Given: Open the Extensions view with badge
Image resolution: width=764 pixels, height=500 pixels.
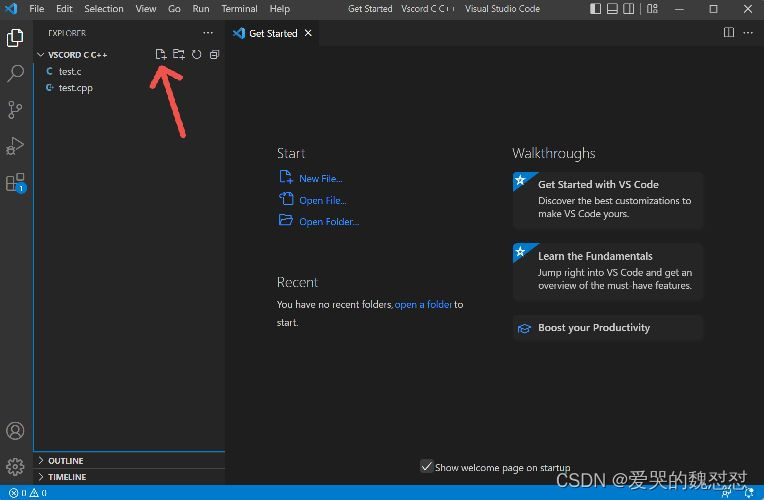Looking at the screenshot, I should 15,182.
